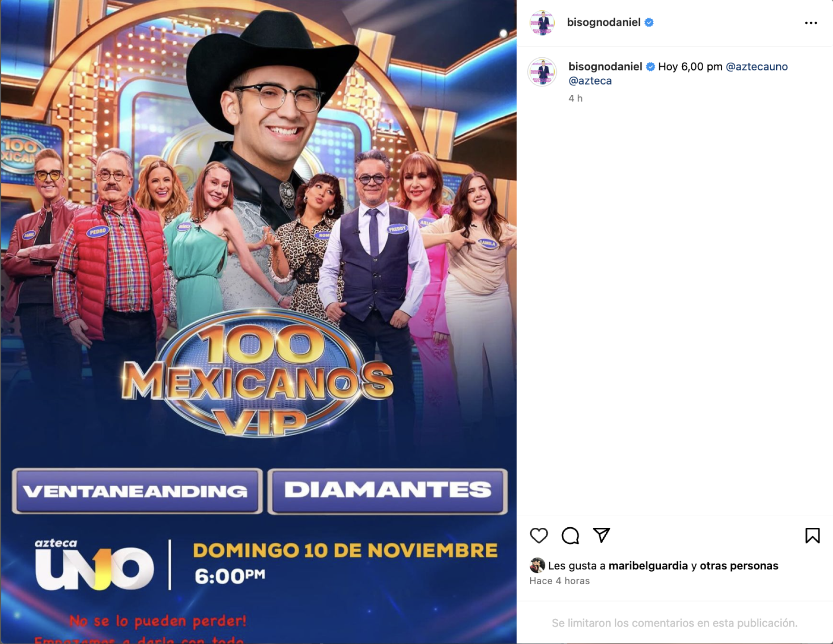833x644 pixels.
Task: Click bisognodaniel username in the caption
Action: [x=605, y=67]
